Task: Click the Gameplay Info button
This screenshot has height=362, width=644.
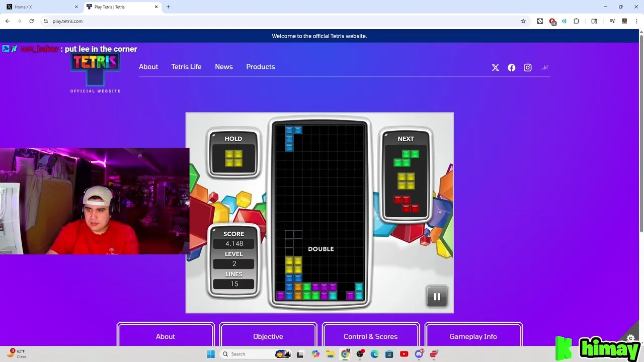Action: [x=473, y=336]
